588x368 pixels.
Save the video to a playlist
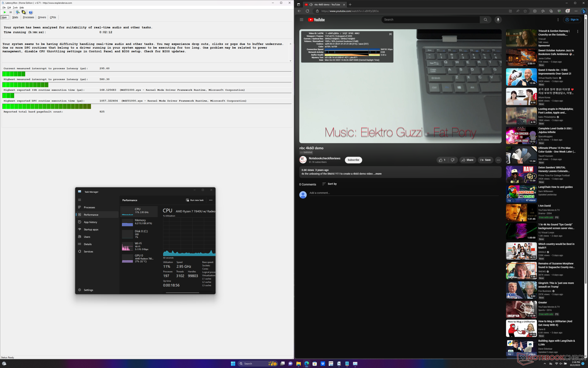485,160
